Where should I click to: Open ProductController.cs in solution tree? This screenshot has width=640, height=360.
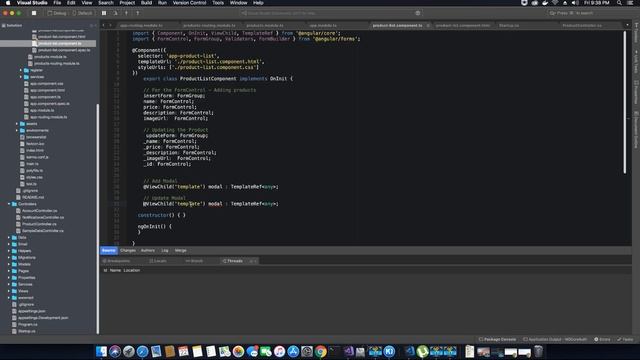click(x=39, y=224)
